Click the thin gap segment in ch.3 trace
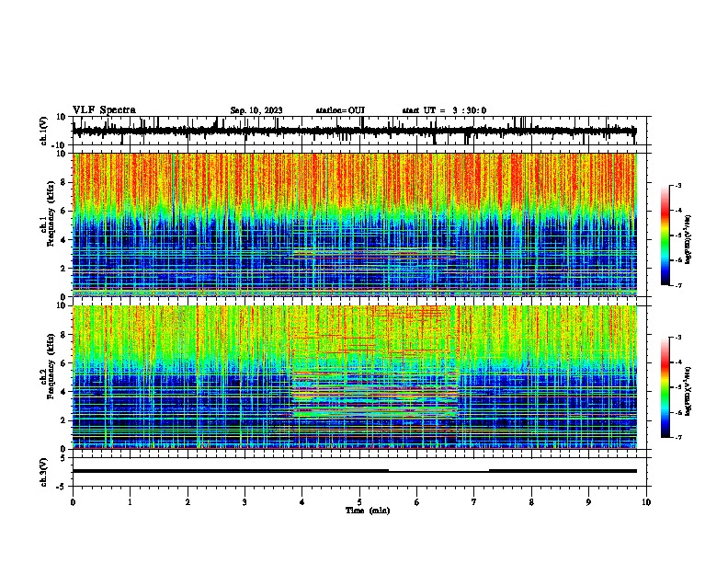Screen dimensions: 728x563 coord(438,471)
